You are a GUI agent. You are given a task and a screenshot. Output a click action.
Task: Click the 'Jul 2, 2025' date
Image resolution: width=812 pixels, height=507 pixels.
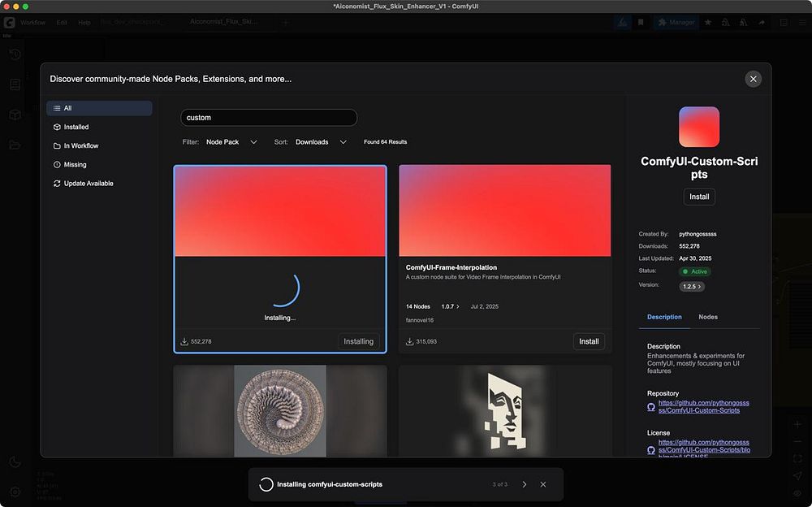pyautogui.click(x=484, y=306)
